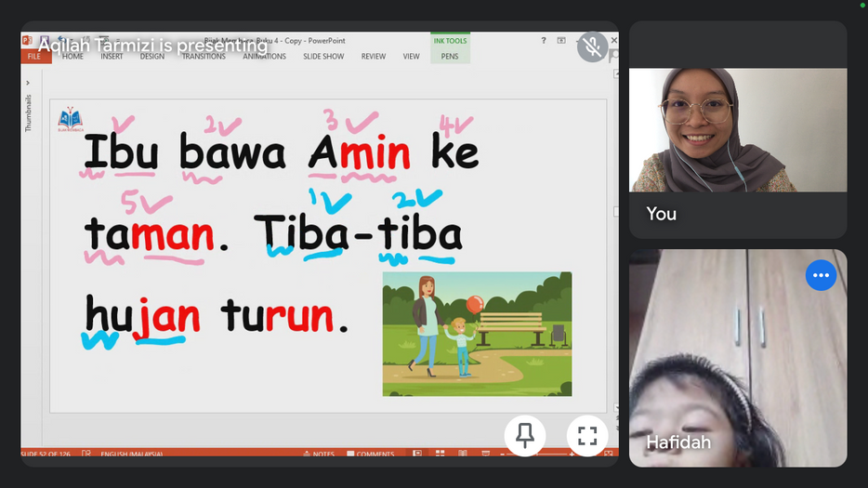
Task: Enter fullscreen for the presentation
Action: pos(587,436)
